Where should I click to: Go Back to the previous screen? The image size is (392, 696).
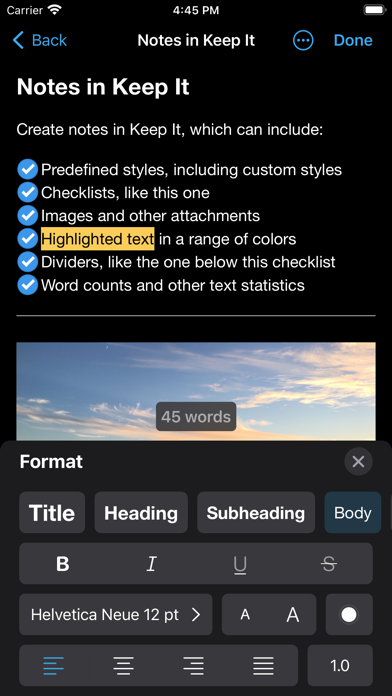[40, 40]
